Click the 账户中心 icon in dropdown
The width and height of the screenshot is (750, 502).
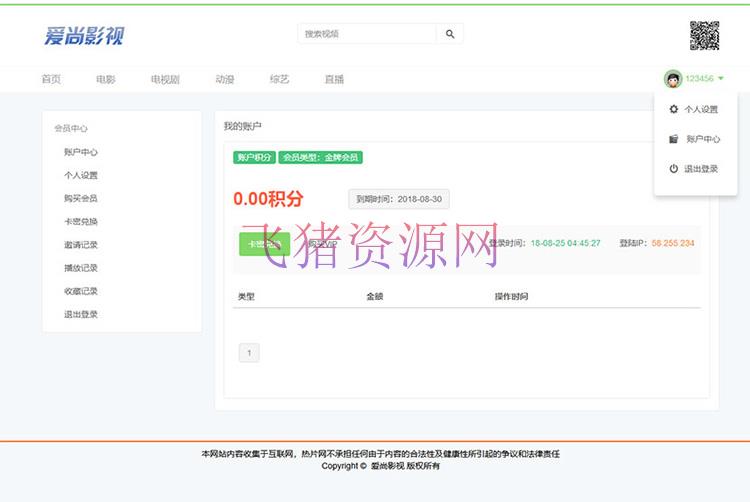coord(673,139)
